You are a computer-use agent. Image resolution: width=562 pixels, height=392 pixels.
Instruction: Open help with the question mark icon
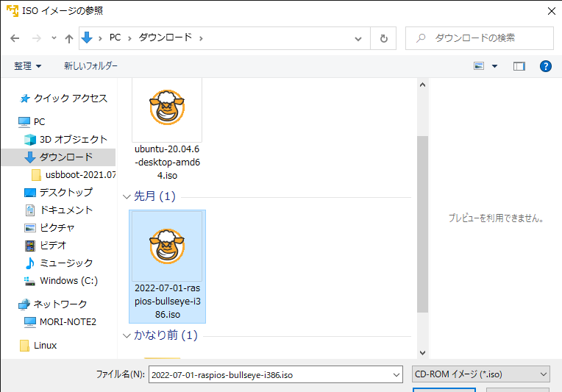pyautogui.click(x=546, y=66)
